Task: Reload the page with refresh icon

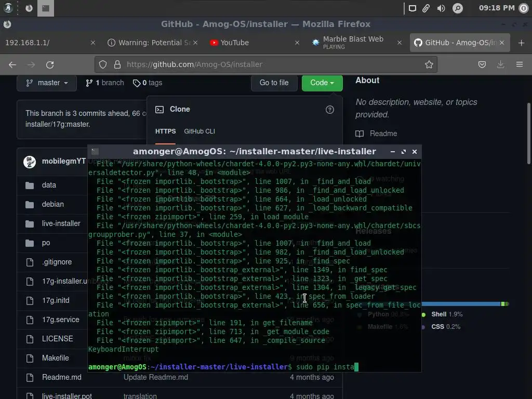Action: point(50,64)
